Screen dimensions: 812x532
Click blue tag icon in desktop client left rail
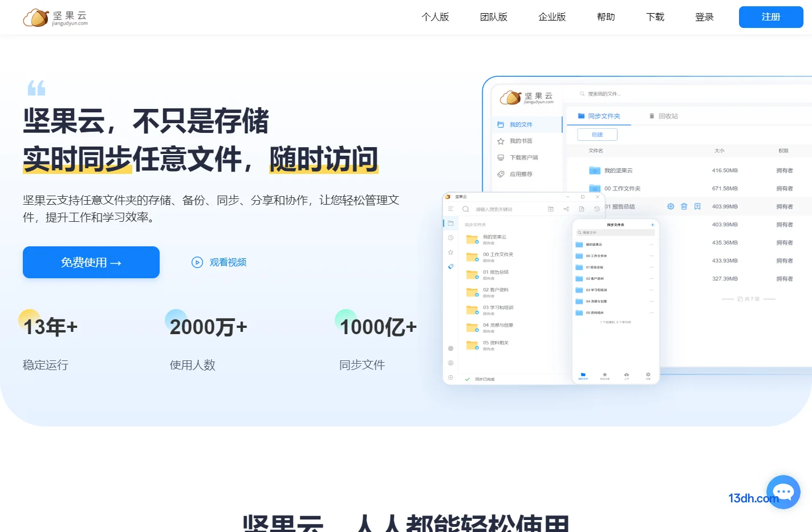tap(450, 266)
